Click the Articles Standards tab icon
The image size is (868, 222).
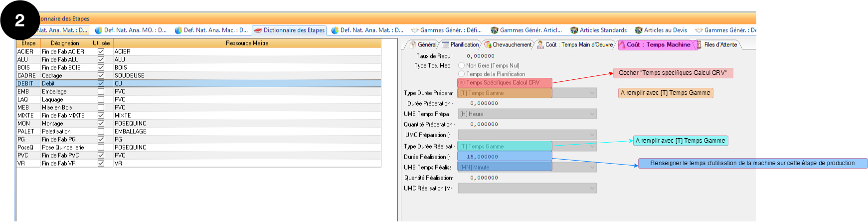coord(574,30)
